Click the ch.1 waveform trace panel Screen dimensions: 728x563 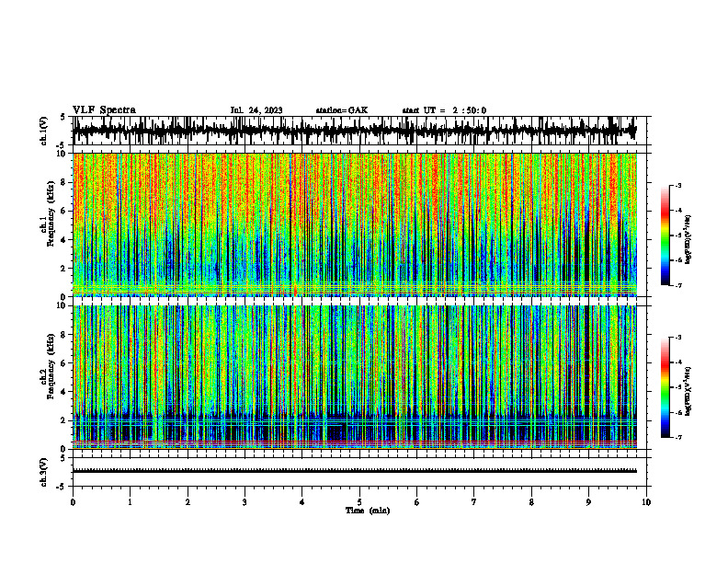coord(355,131)
